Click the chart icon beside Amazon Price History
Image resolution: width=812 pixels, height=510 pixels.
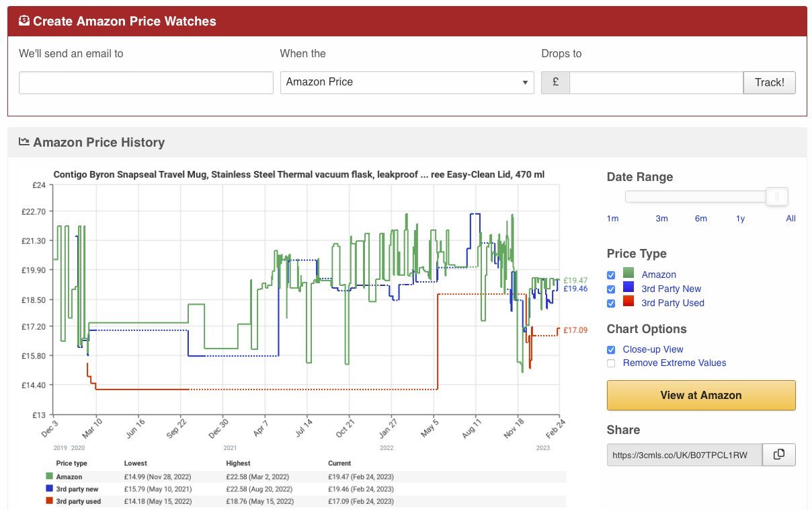[x=24, y=141]
